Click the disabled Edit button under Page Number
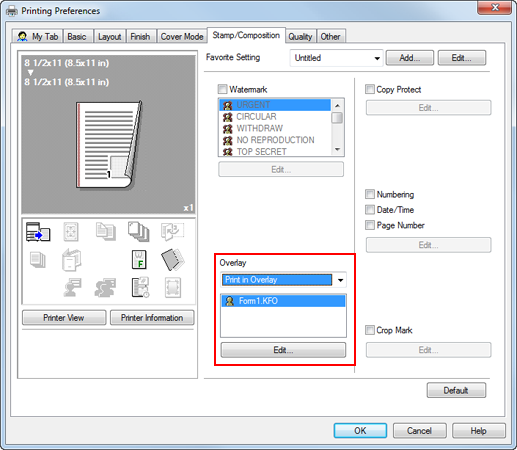 (428, 245)
